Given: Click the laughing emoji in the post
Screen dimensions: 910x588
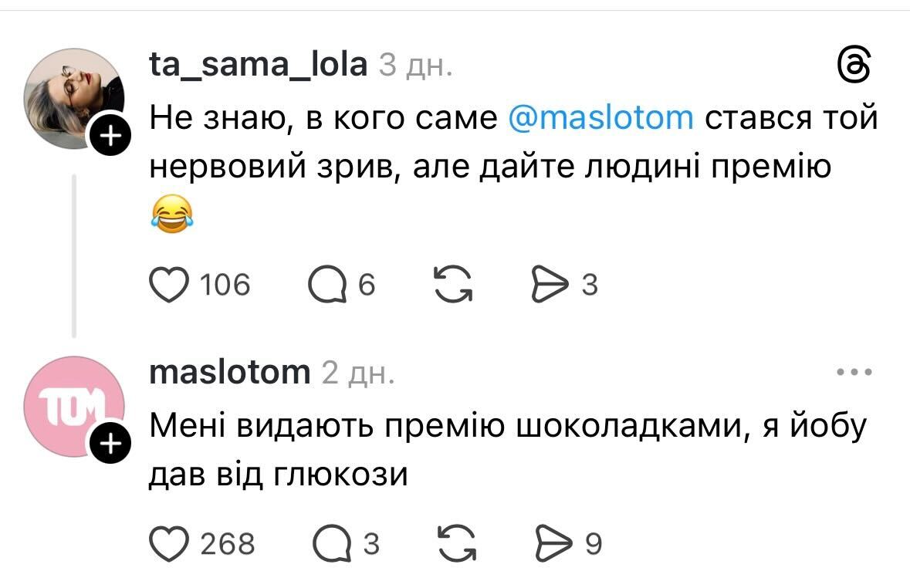Looking at the screenshot, I should 169,214.
